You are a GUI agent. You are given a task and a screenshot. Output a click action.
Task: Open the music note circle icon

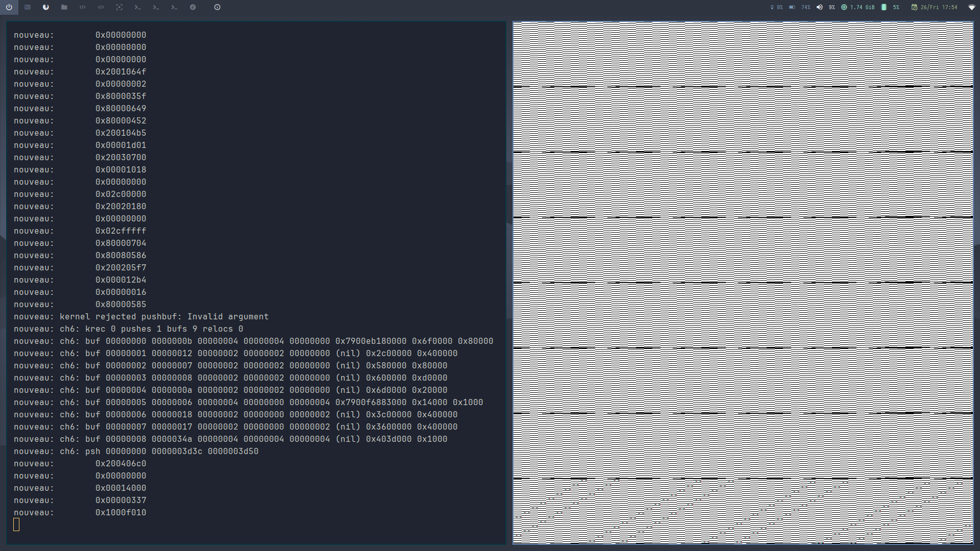193,7
